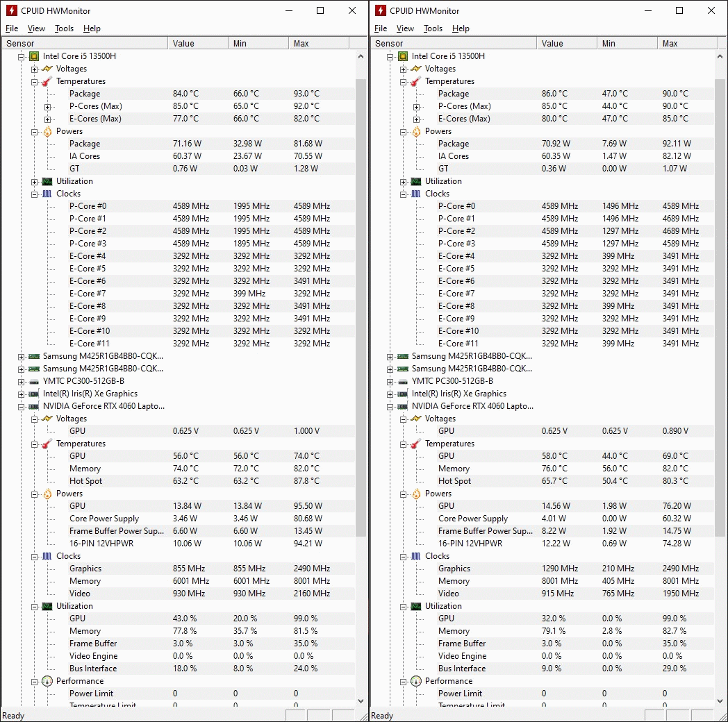The width and height of the screenshot is (728, 722).
Task: Click CPU Clocks waveform icon in left window
Action: 47,194
